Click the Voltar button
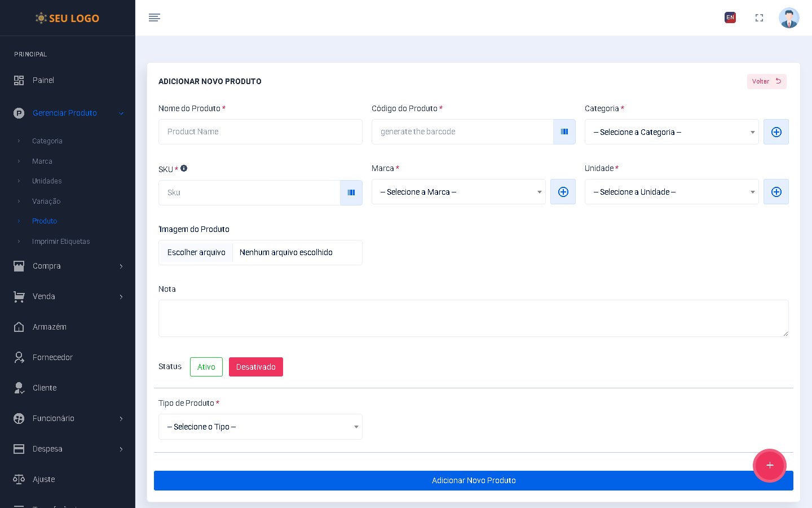 tap(766, 81)
